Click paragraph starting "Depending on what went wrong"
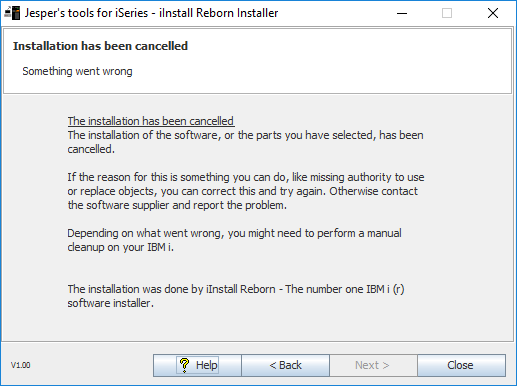 (x=234, y=240)
